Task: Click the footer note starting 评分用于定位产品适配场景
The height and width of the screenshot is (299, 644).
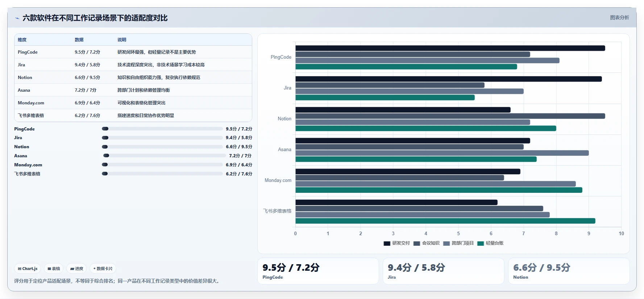Action: [117, 281]
